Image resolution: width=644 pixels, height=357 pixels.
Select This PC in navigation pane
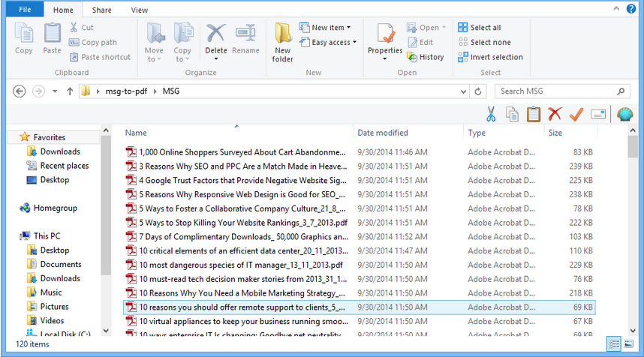coord(47,236)
